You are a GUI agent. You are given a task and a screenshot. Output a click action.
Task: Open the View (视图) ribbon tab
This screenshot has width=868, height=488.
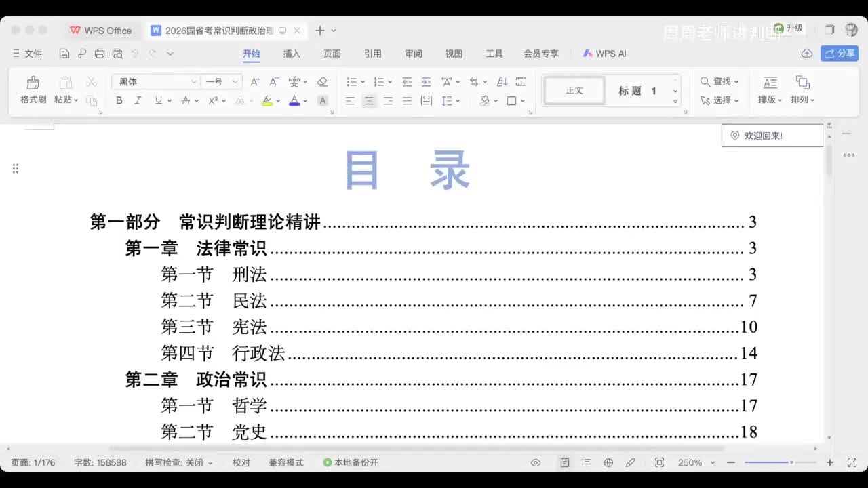click(x=454, y=54)
